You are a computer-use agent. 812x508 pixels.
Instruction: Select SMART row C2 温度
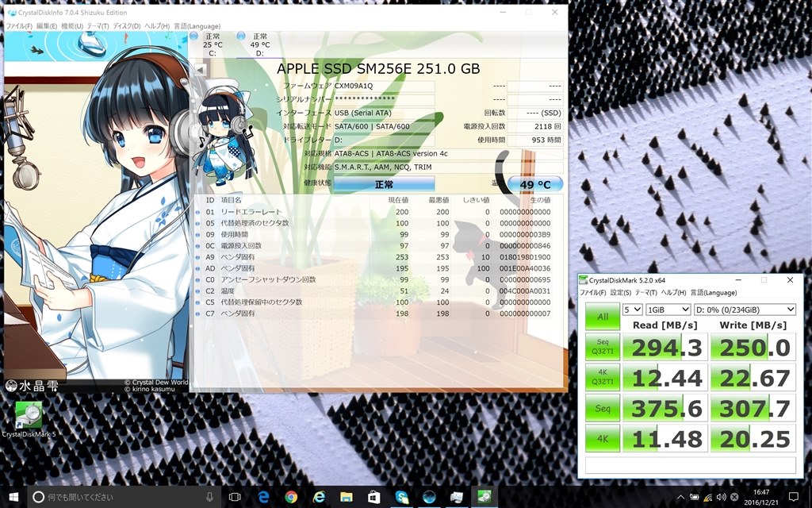click(x=373, y=291)
